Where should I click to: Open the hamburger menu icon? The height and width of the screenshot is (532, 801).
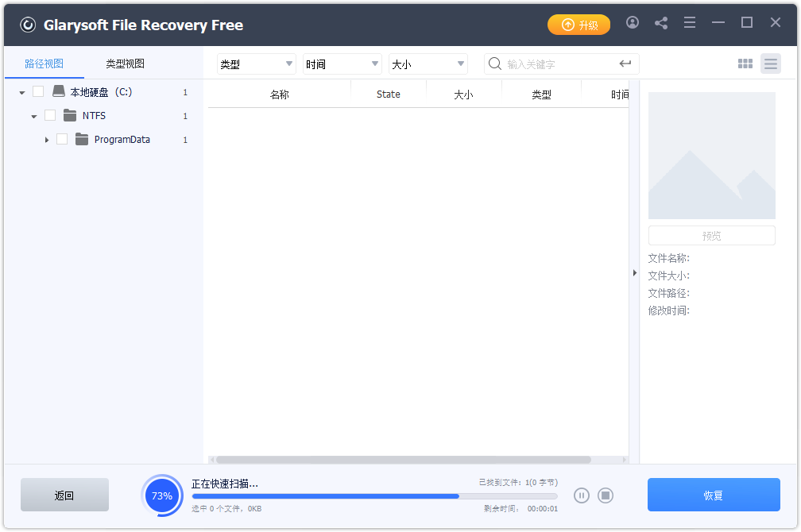coord(690,23)
